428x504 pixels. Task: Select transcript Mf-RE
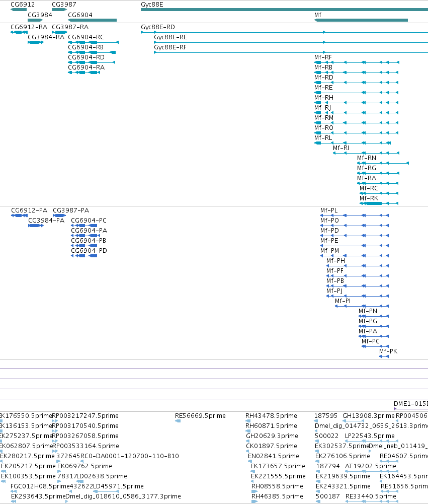(x=323, y=88)
